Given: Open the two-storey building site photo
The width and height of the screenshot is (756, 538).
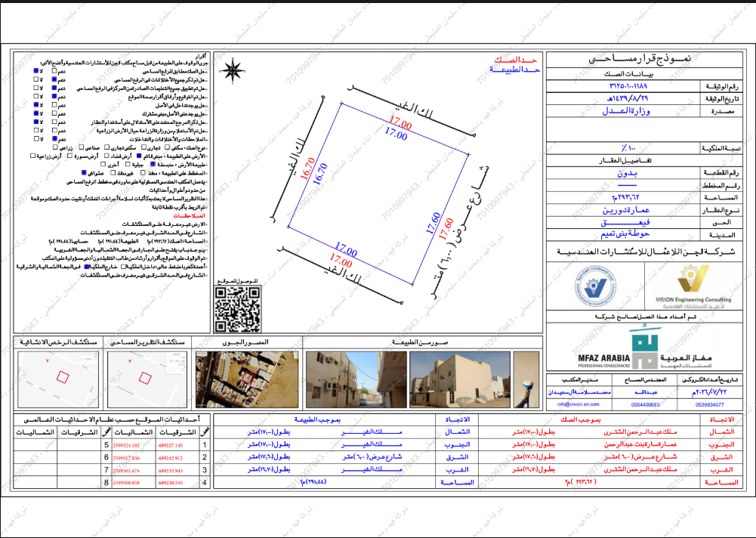Looking at the screenshot, I should (x=459, y=380).
